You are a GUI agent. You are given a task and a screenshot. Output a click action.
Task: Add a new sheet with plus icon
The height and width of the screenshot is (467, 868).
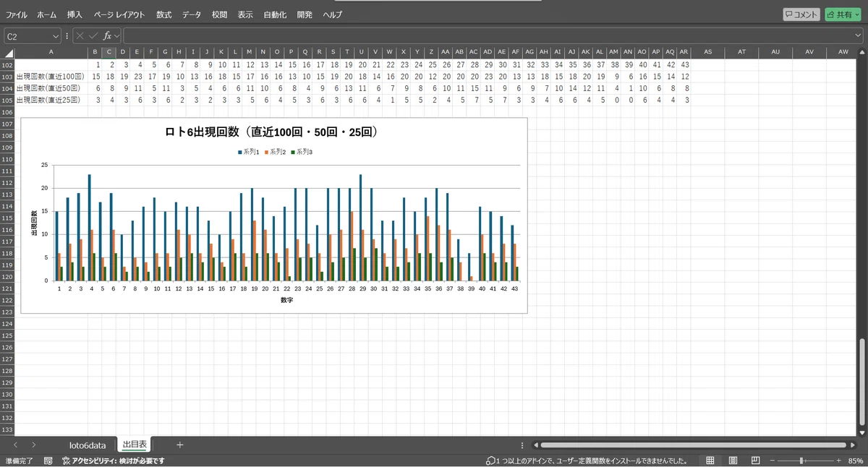pyautogui.click(x=180, y=445)
